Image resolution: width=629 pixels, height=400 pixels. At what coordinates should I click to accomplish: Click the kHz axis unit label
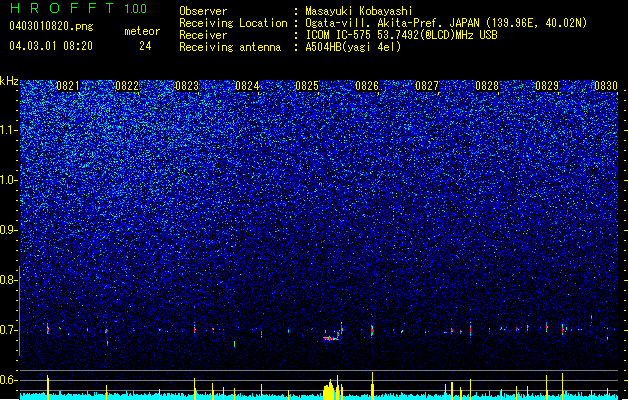9,81
